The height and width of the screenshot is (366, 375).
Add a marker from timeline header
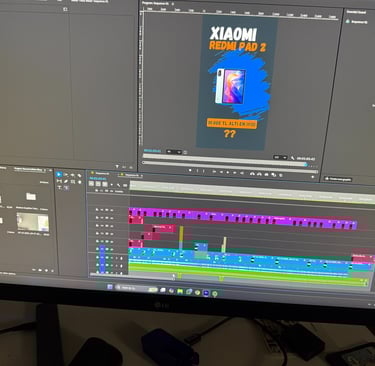point(112,185)
